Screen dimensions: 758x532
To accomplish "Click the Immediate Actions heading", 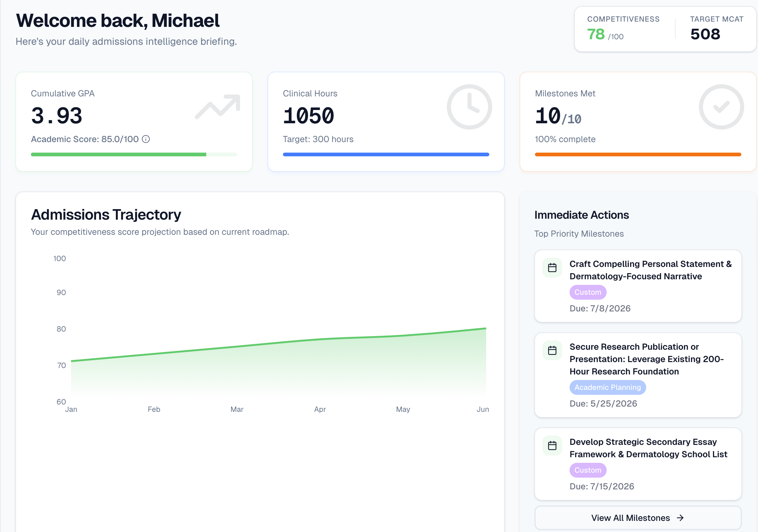I will tap(582, 215).
